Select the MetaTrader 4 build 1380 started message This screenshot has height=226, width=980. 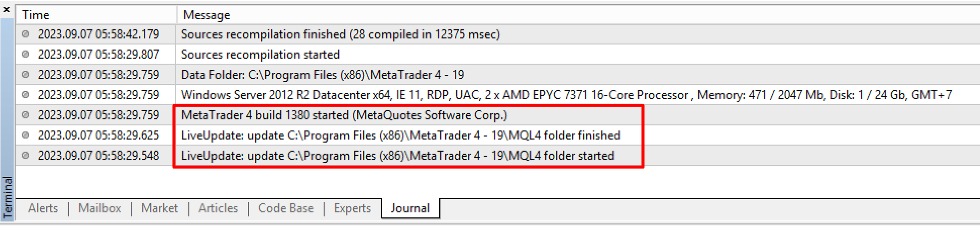[344, 115]
